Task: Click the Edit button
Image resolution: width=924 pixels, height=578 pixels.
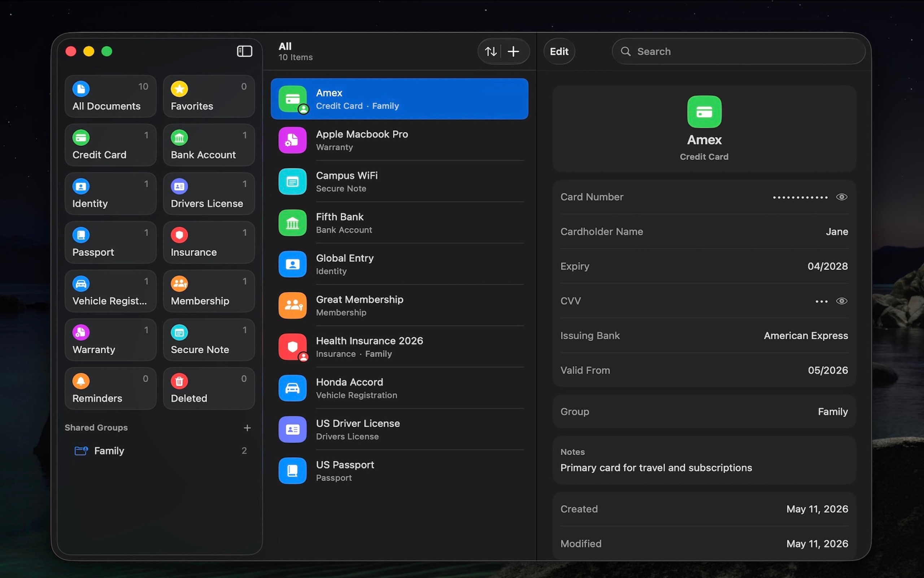Action: coord(559,51)
